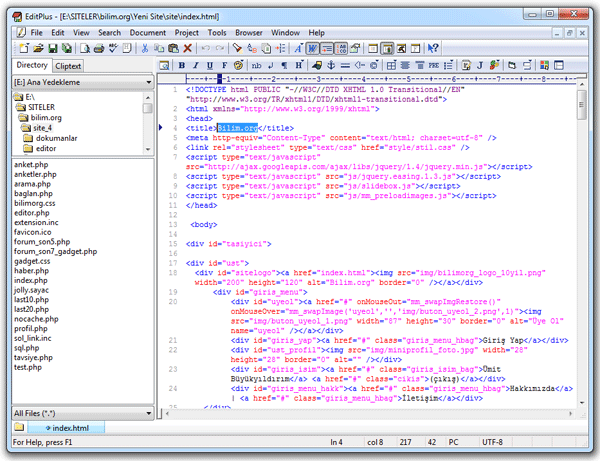600x461 pixels.
Task: Open the Project menu
Action: click(187, 33)
